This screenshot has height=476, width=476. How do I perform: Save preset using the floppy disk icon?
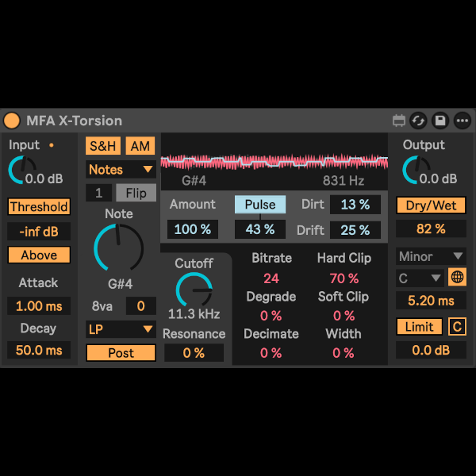(440, 121)
